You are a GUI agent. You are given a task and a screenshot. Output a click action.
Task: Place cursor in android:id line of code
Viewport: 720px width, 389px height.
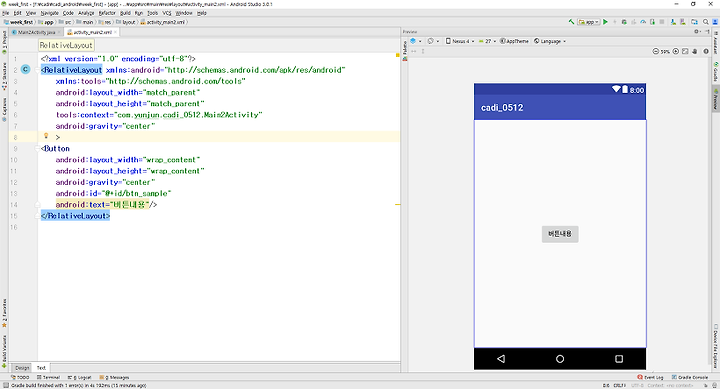coord(113,193)
